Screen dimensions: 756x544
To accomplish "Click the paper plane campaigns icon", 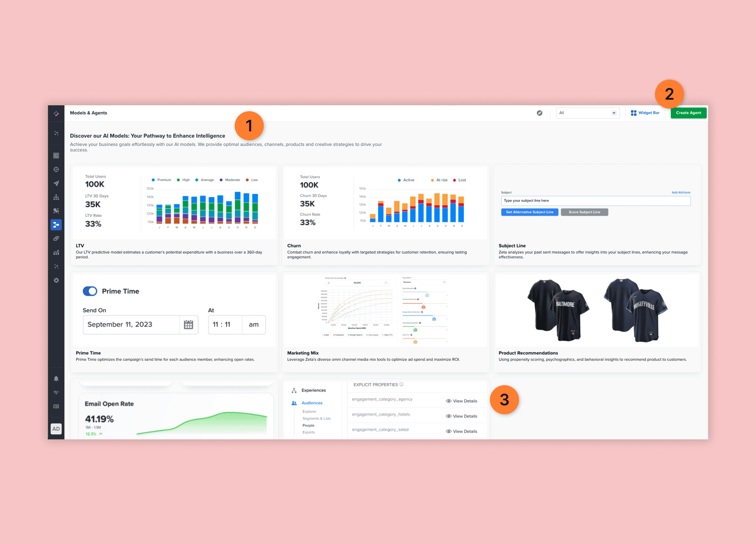I will [x=56, y=183].
